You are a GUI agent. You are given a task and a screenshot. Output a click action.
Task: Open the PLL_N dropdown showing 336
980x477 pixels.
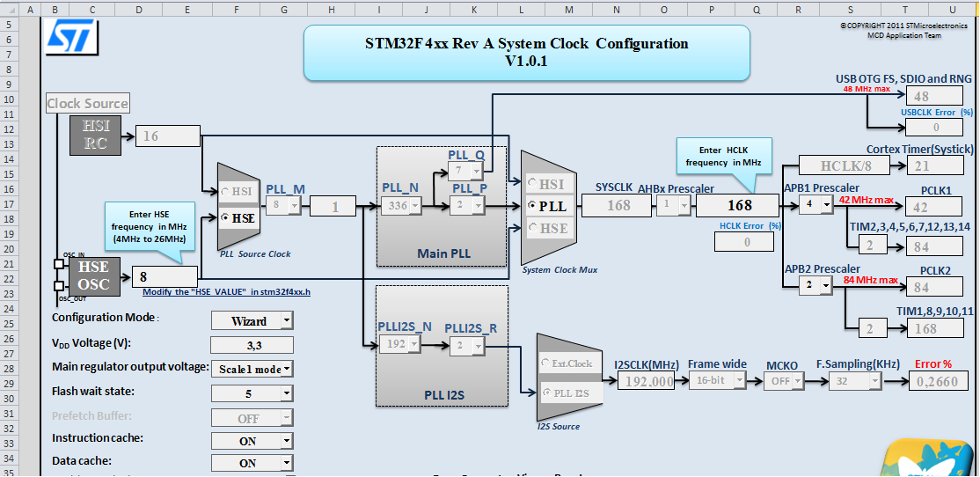(x=415, y=204)
